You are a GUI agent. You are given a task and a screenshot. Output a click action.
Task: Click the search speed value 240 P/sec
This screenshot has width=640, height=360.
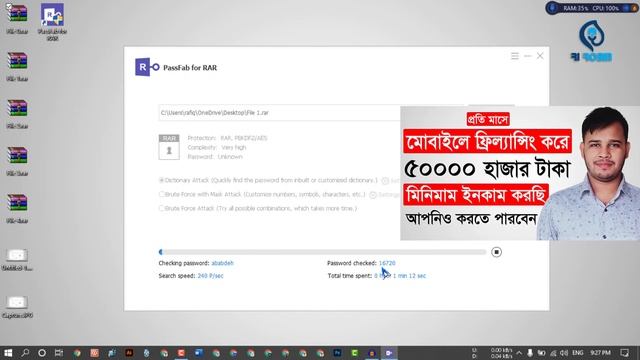[210, 276]
